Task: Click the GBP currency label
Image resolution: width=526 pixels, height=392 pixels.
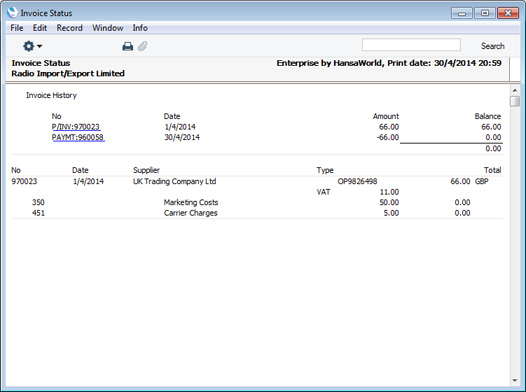Action: click(481, 181)
